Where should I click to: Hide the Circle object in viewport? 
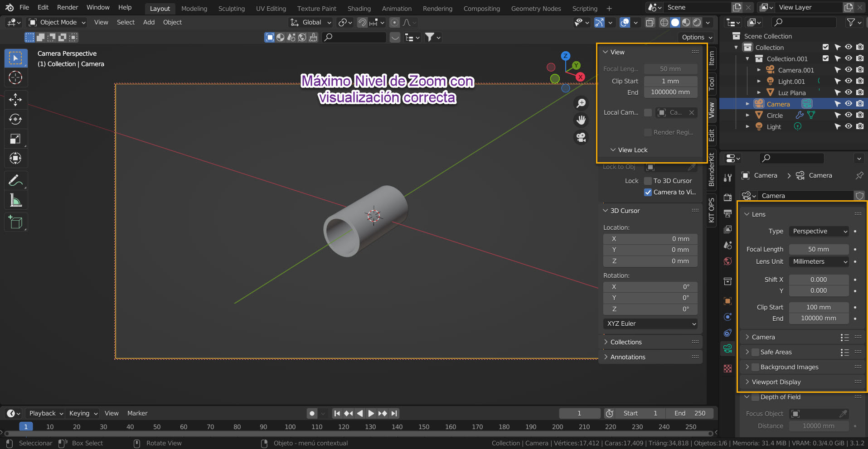pos(849,115)
